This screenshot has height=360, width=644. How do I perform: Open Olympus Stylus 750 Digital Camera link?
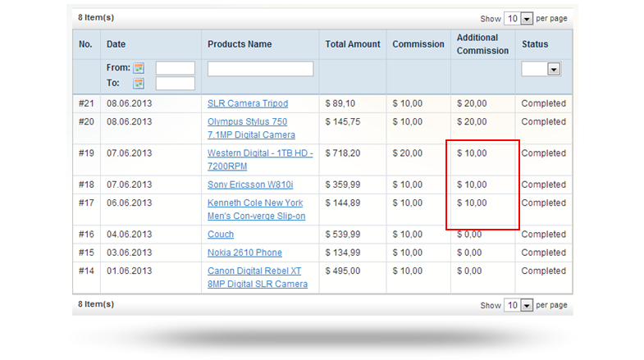[x=251, y=128]
